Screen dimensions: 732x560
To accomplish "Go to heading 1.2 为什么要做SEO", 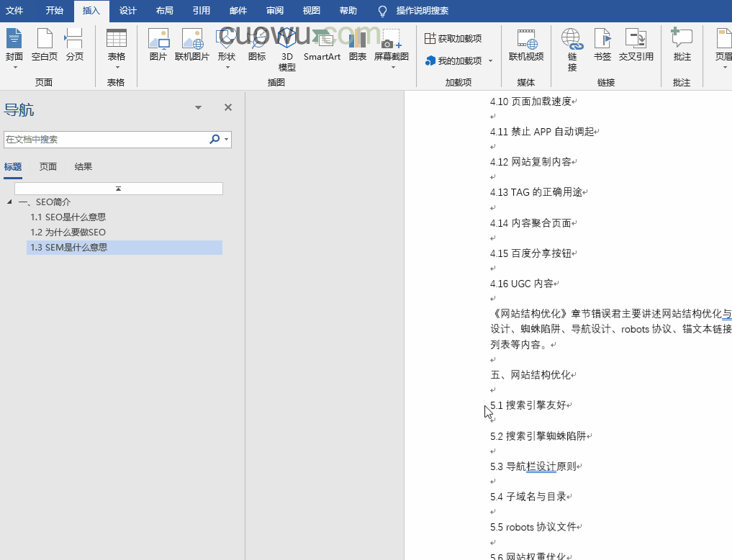I will pyautogui.click(x=68, y=232).
